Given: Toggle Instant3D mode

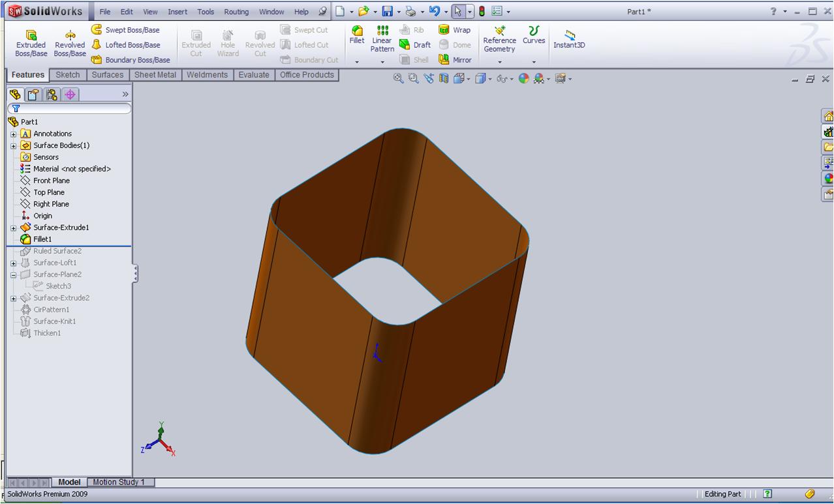Looking at the screenshot, I should pos(569,40).
